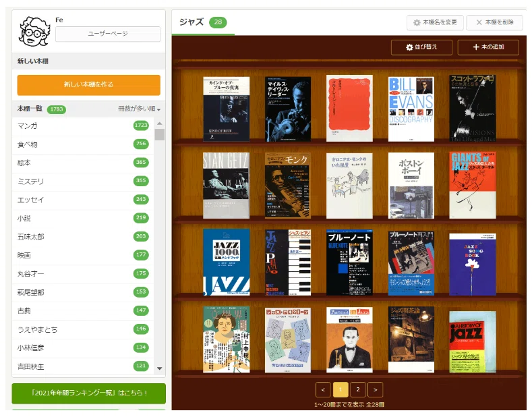Open the カインド・オブ・ブルーの真実 book cover

(227, 109)
